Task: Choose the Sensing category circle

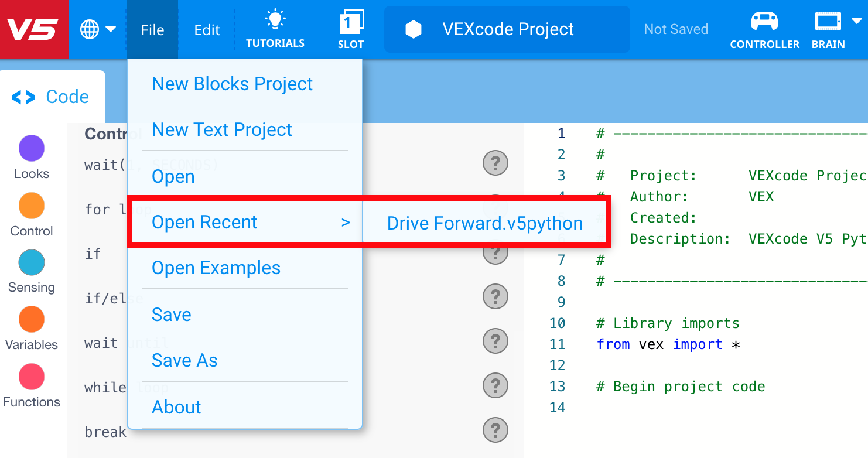Action: pyautogui.click(x=32, y=262)
